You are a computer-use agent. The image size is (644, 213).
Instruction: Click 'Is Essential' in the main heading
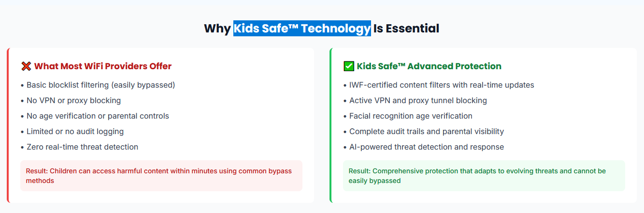click(406, 29)
